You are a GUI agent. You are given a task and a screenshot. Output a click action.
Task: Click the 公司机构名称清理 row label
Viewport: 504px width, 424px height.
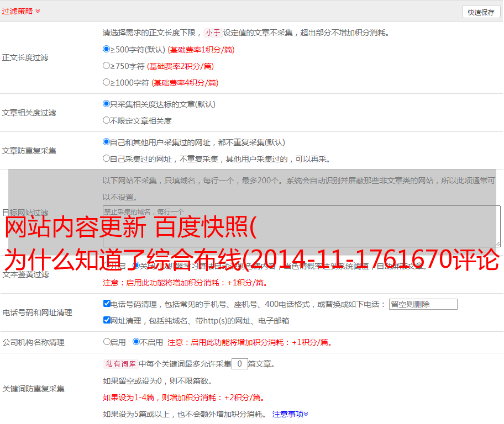tap(33, 342)
